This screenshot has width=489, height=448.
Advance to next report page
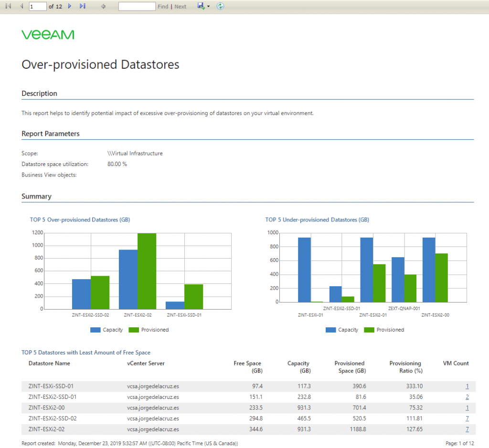point(70,6)
